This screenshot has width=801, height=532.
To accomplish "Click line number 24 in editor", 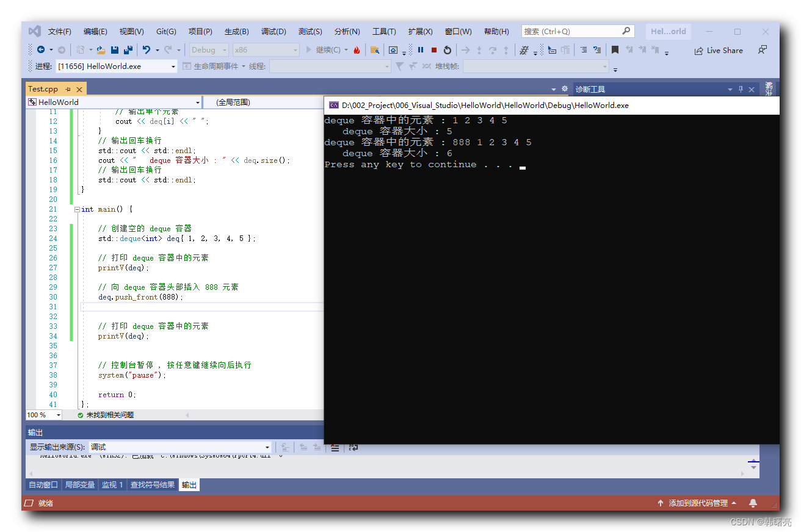I will coord(53,239).
